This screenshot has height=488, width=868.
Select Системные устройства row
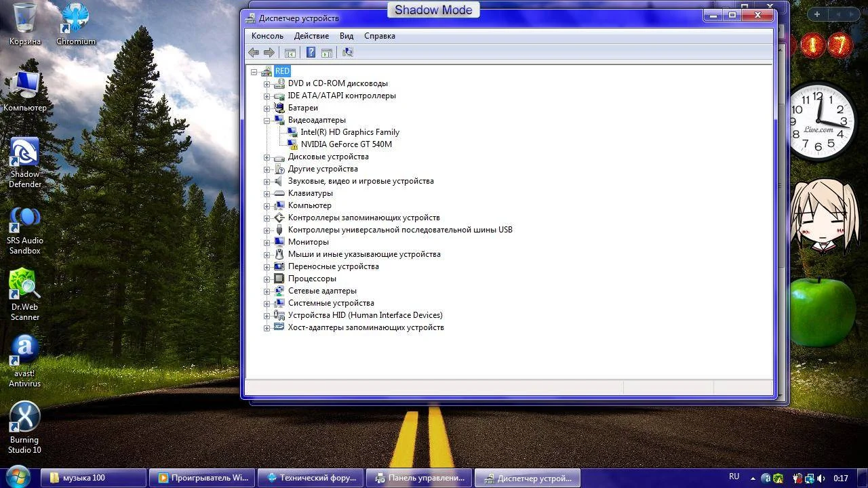point(331,303)
